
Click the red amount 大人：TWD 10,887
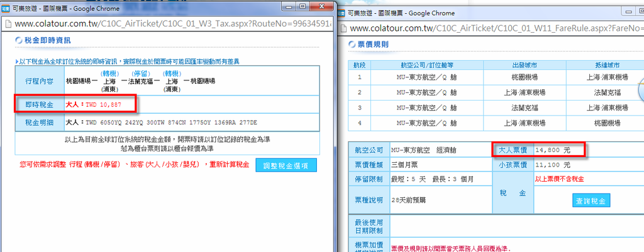[94, 105]
